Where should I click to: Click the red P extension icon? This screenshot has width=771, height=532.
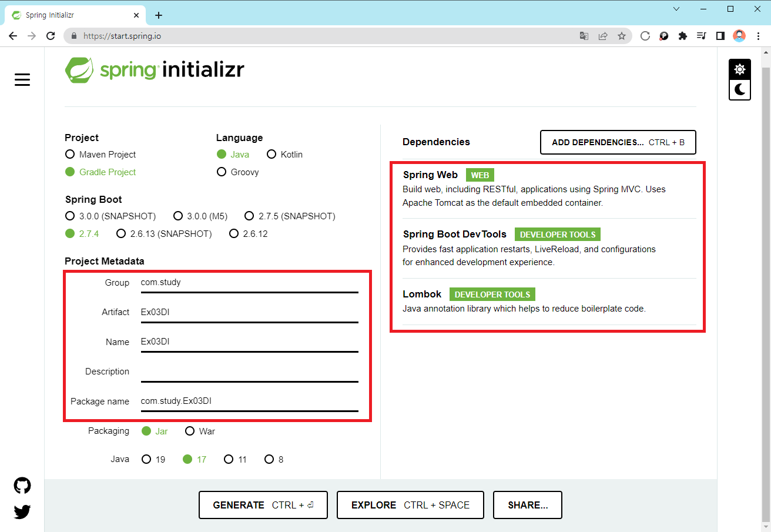click(x=664, y=36)
